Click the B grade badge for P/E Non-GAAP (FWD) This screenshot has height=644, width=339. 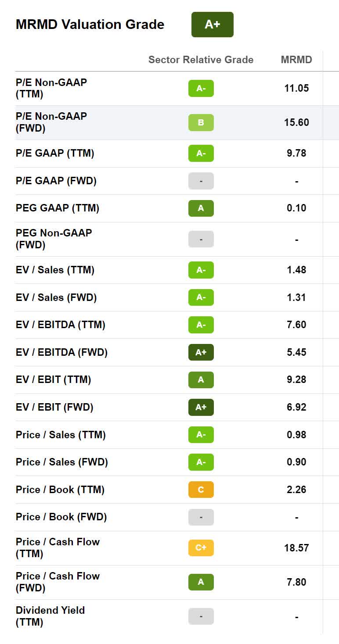pyautogui.click(x=201, y=122)
